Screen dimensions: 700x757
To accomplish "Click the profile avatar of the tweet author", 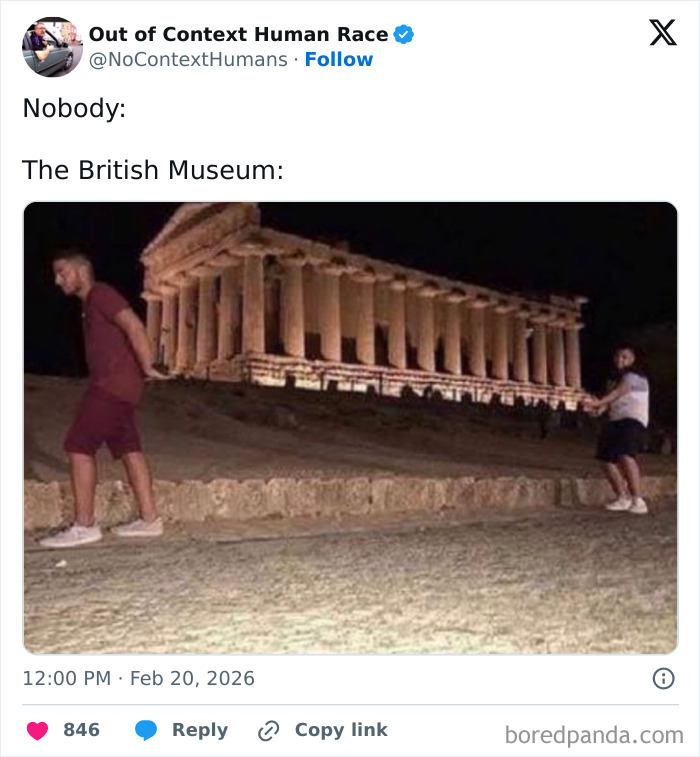I will coord(52,47).
